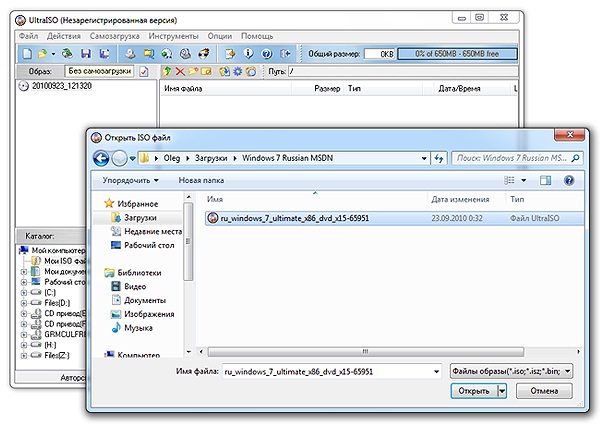Open the Помощь menu
This screenshot has width=604, height=427.
[257, 36]
